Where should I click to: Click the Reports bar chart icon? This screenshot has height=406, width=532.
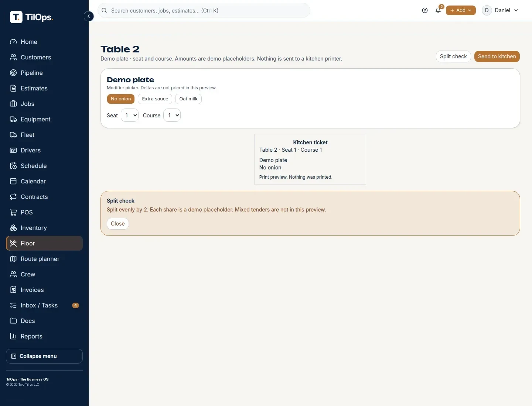13,336
